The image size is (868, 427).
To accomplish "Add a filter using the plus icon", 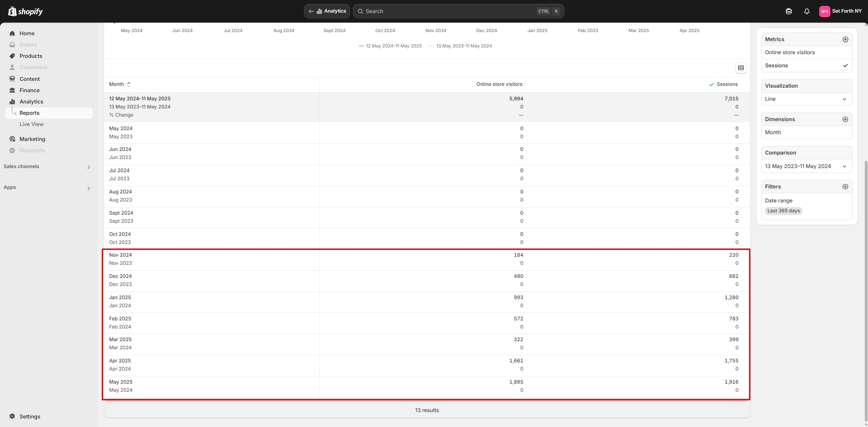I will (845, 187).
